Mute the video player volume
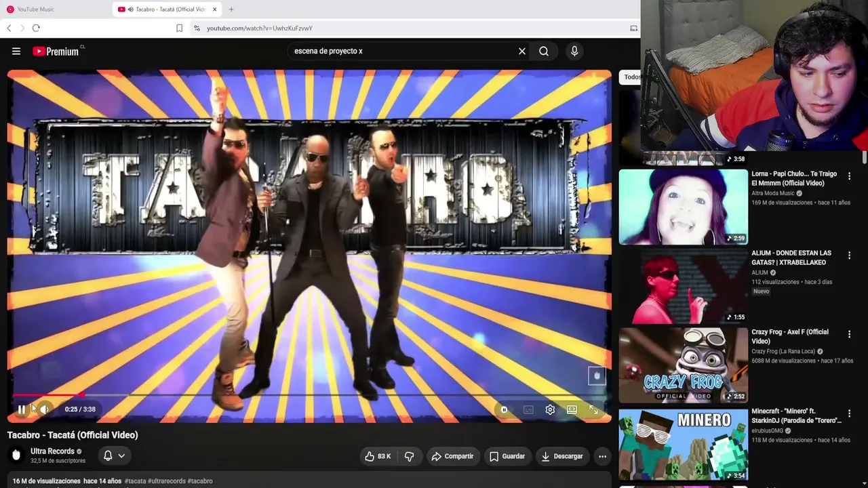The width and height of the screenshot is (868, 488). (x=44, y=409)
